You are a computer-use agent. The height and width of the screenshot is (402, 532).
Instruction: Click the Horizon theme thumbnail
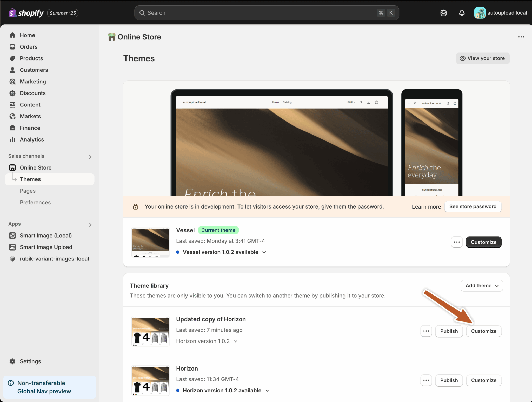click(x=150, y=380)
